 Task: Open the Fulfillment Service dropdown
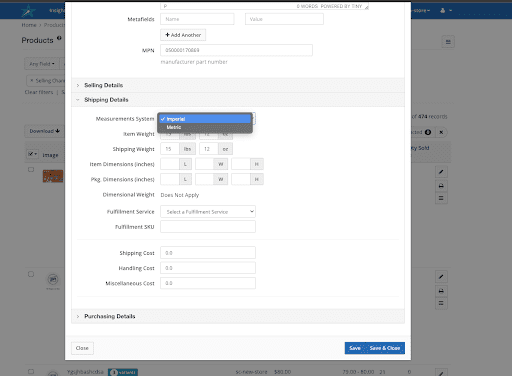pos(208,211)
